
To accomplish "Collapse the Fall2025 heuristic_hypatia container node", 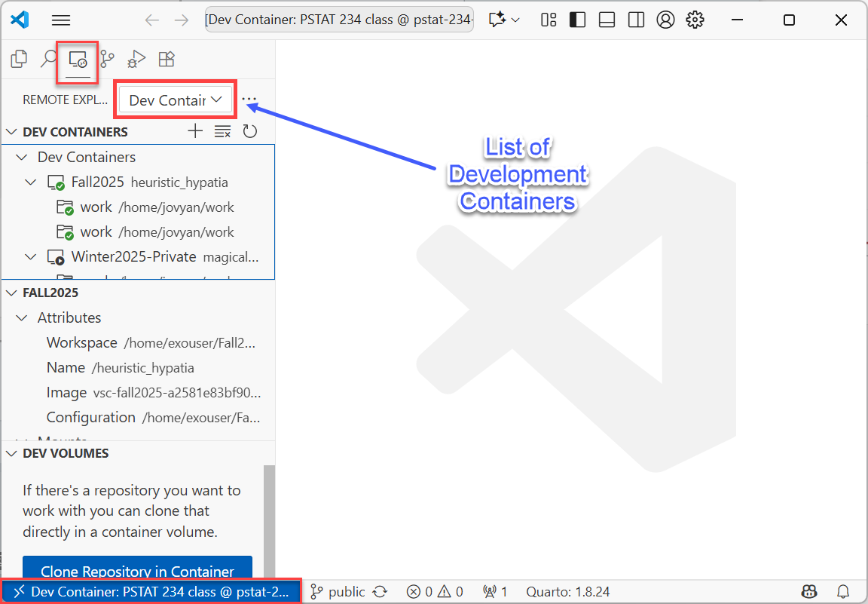I will (x=31, y=182).
